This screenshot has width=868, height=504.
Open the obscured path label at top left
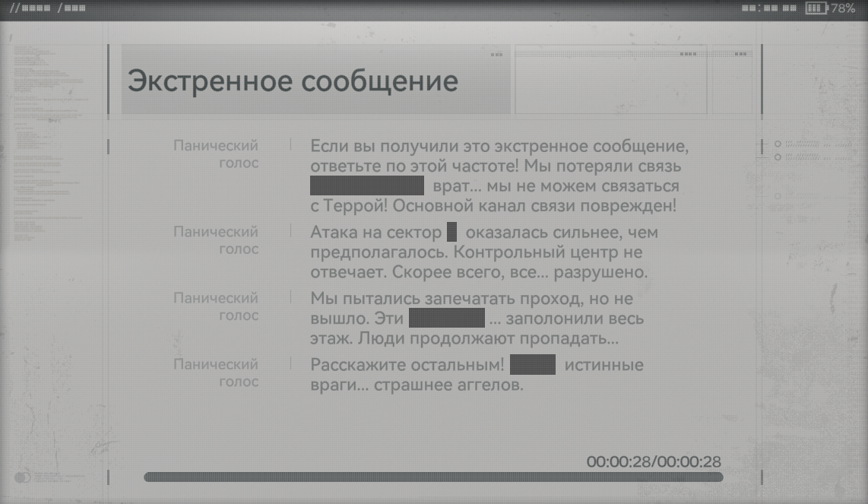point(47,8)
